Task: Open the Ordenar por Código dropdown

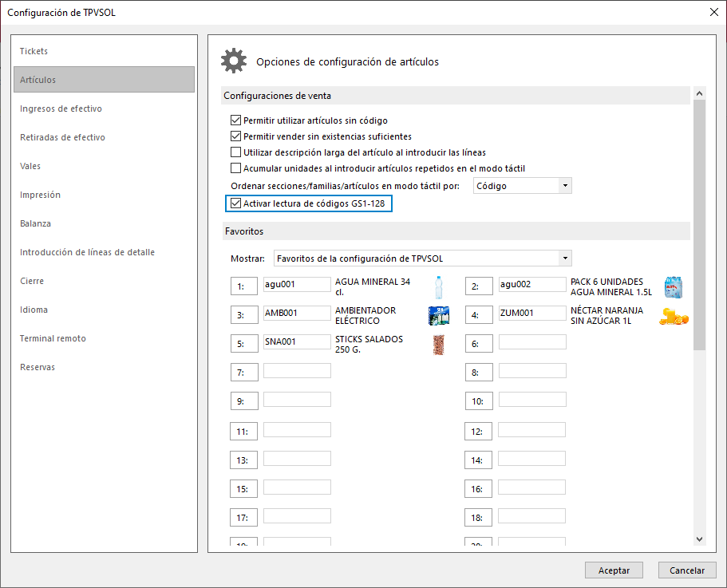Action: [x=565, y=186]
